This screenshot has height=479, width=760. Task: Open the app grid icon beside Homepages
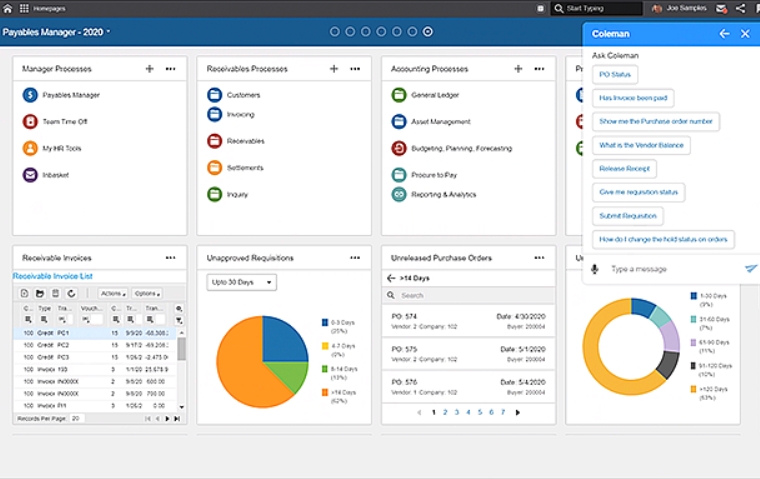(24, 8)
